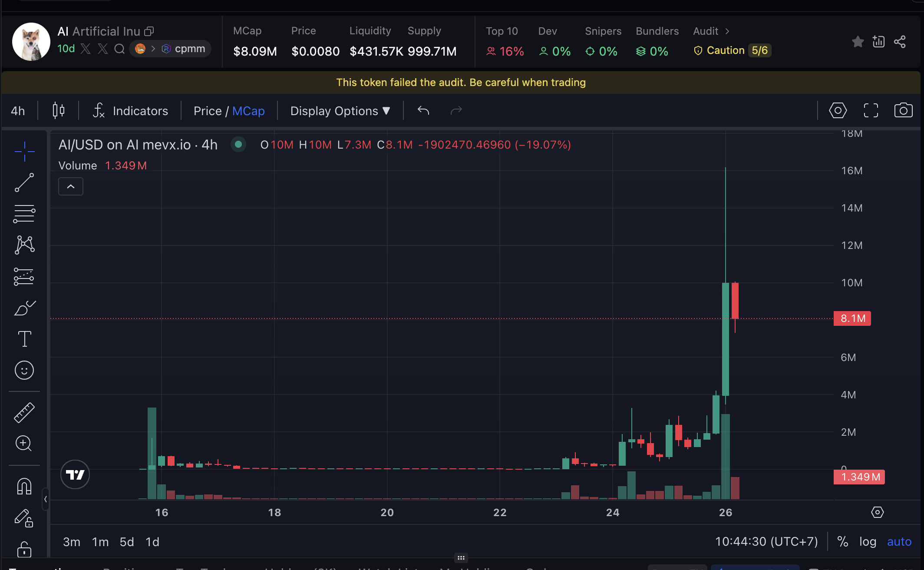
Task: Click the Artificial Inu token avatar
Action: (31, 42)
